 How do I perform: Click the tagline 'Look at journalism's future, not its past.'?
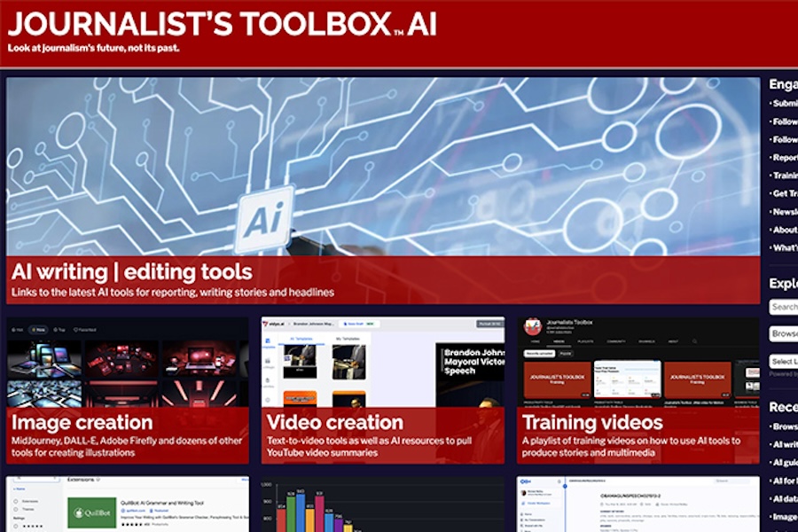click(94, 49)
